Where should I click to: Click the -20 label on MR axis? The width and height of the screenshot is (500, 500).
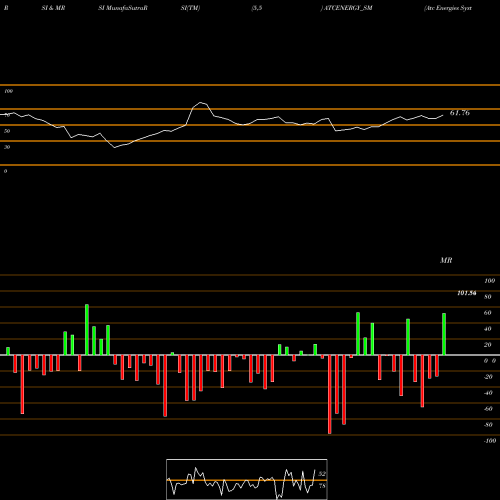coord(488,377)
